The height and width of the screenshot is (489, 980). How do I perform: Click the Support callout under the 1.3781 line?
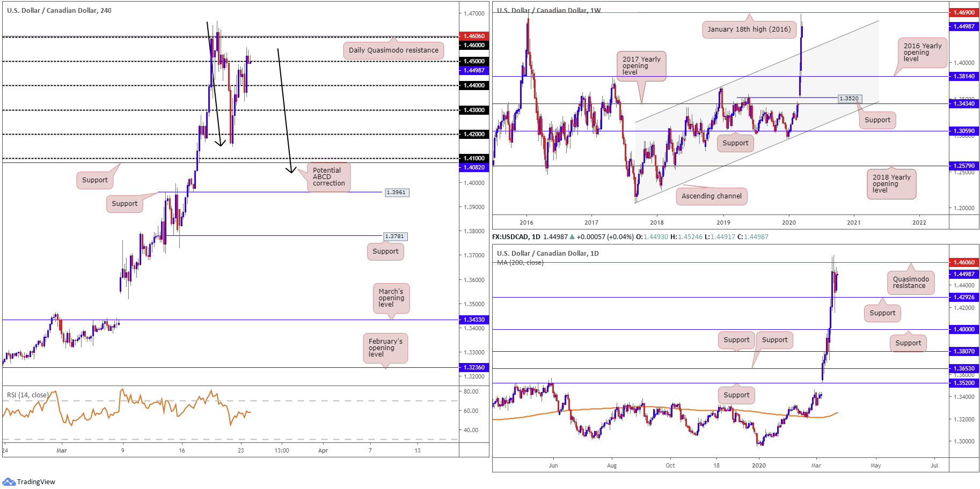pyautogui.click(x=385, y=251)
